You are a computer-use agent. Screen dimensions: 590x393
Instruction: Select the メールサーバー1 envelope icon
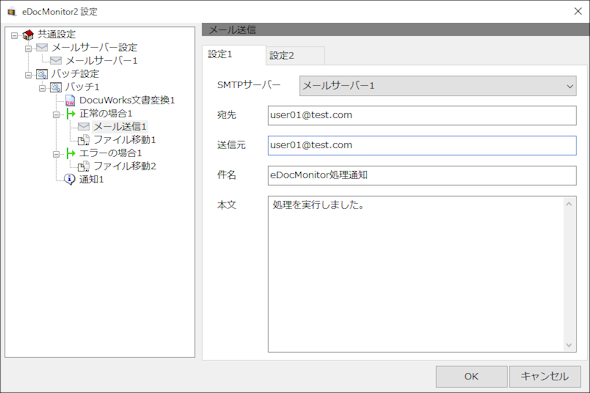tap(56, 61)
